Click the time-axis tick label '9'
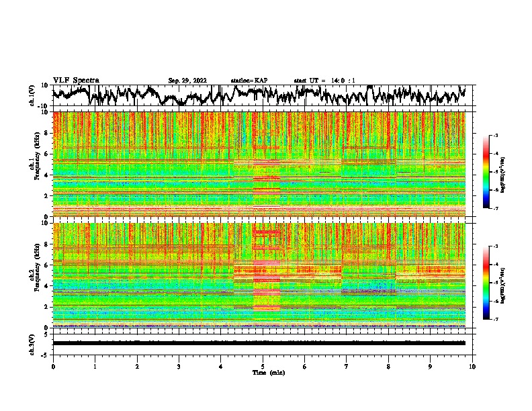532x411 pixels. pos(430,367)
